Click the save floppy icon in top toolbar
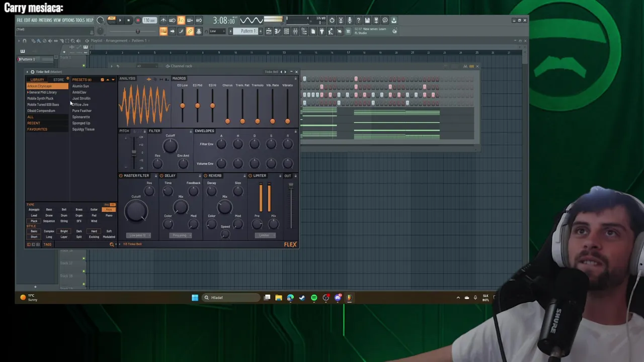This screenshot has height=362, width=644. 367,20
